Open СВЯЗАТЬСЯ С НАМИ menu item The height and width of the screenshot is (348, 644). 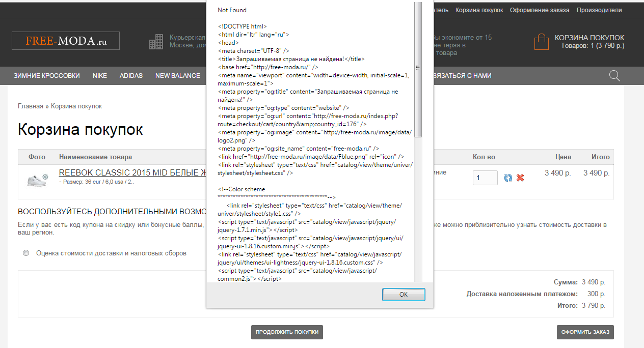462,76
